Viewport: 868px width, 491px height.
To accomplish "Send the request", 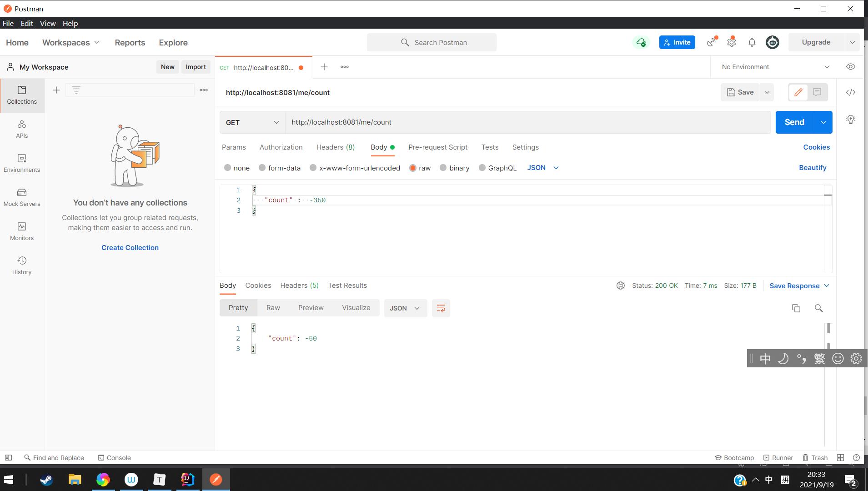I will 794,122.
